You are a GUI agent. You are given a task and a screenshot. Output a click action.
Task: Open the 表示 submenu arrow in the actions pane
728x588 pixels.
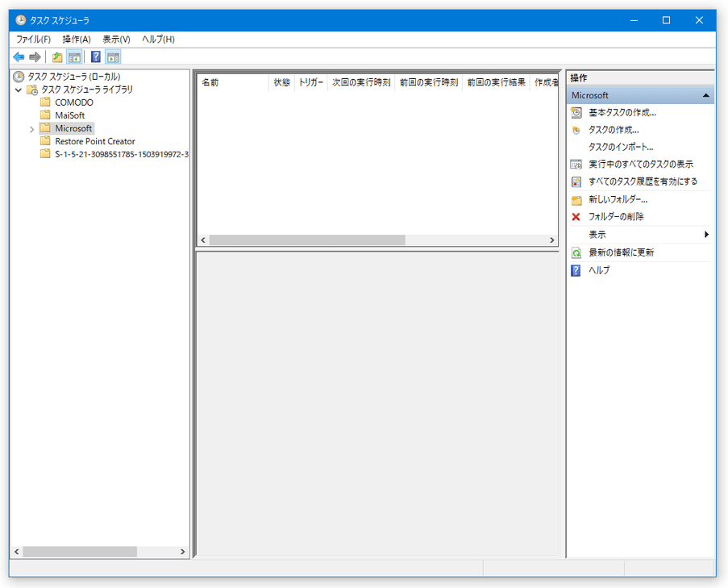click(706, 235)
